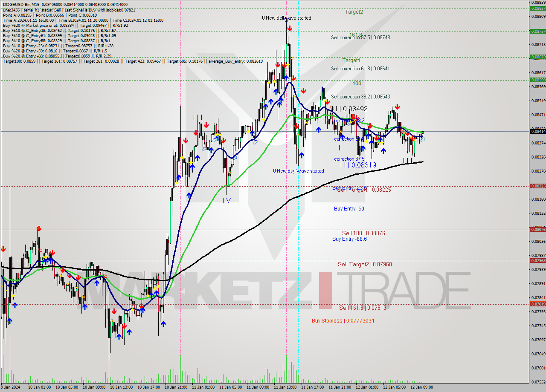
Task: Select the '10 Jan 13:00' time-axis label
Action: click(x=121, y=387)
